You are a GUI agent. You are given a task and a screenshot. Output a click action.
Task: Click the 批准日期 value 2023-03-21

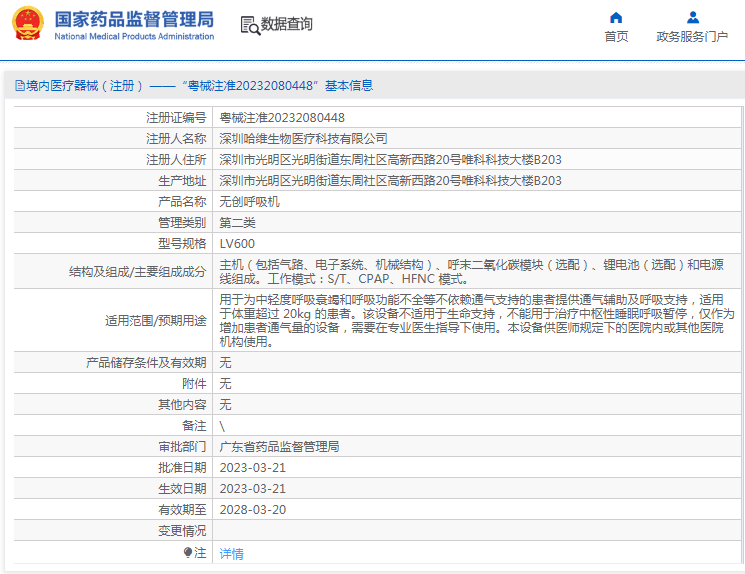point(252,468)
